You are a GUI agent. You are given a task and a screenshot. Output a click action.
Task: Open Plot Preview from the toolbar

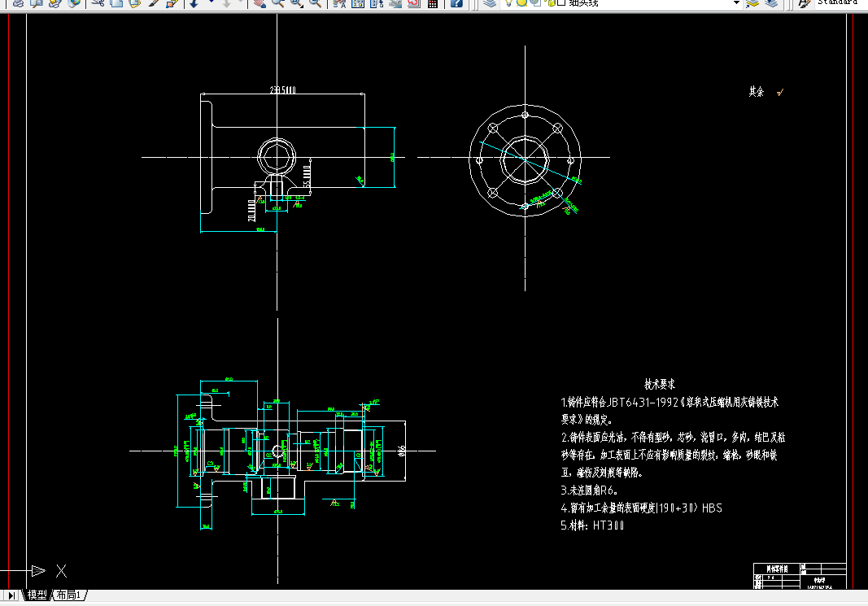(37, 2)
